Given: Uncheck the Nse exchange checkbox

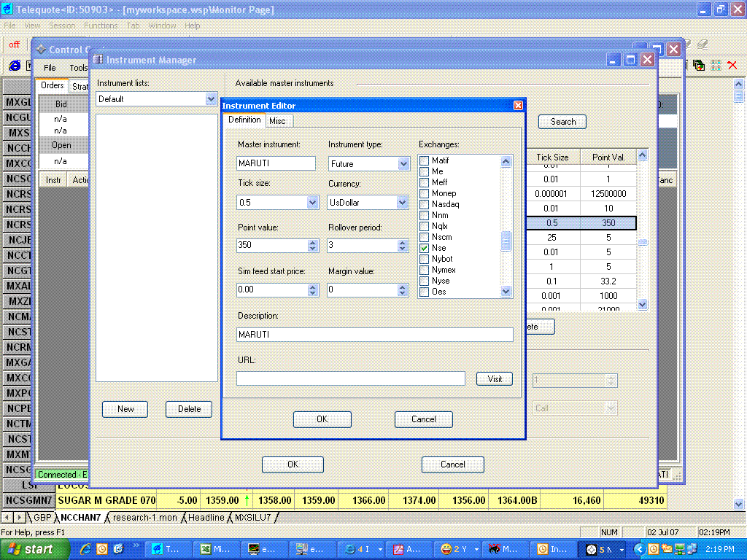Looking at the screenshot, I should (x=424, y=248).
